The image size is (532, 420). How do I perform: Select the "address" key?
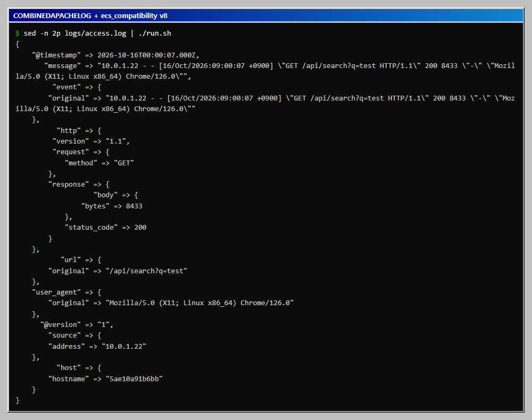66,347
